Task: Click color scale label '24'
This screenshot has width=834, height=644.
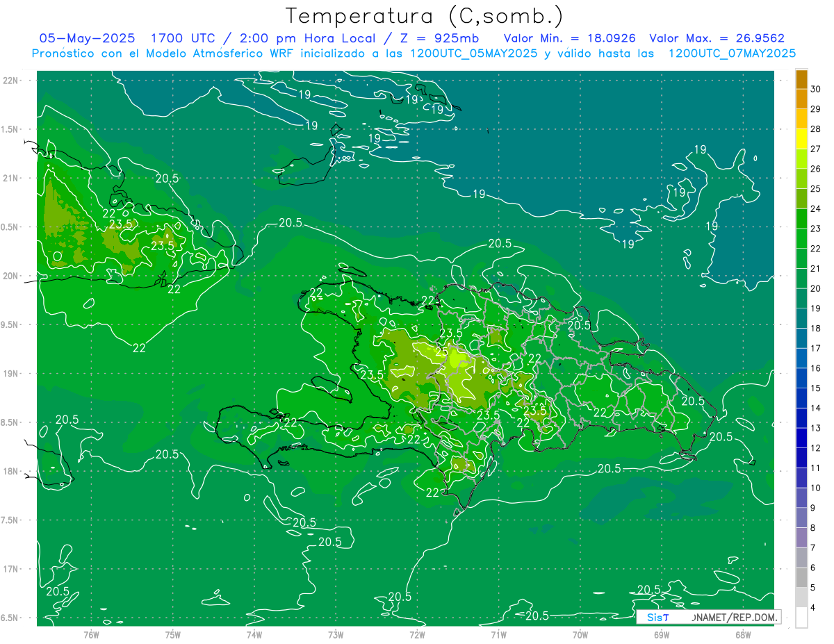Action: [x=816, y=208]
